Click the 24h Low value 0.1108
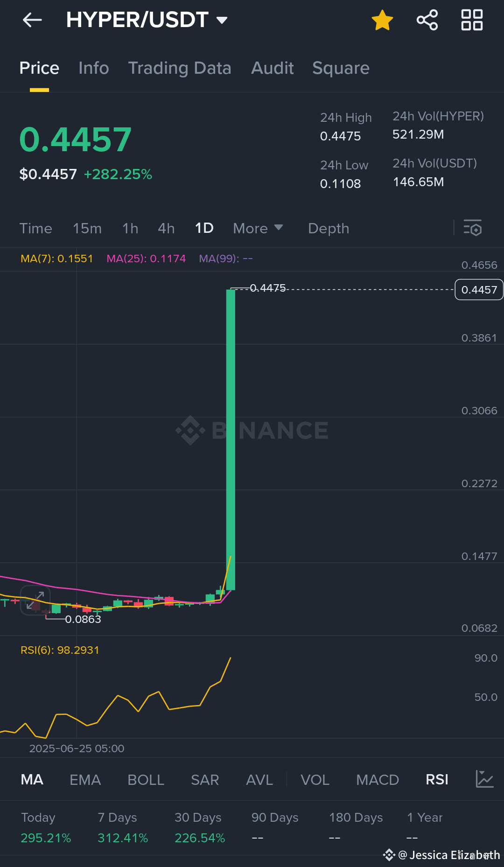Viewport: 504px width, 867px height. [341, 184]
